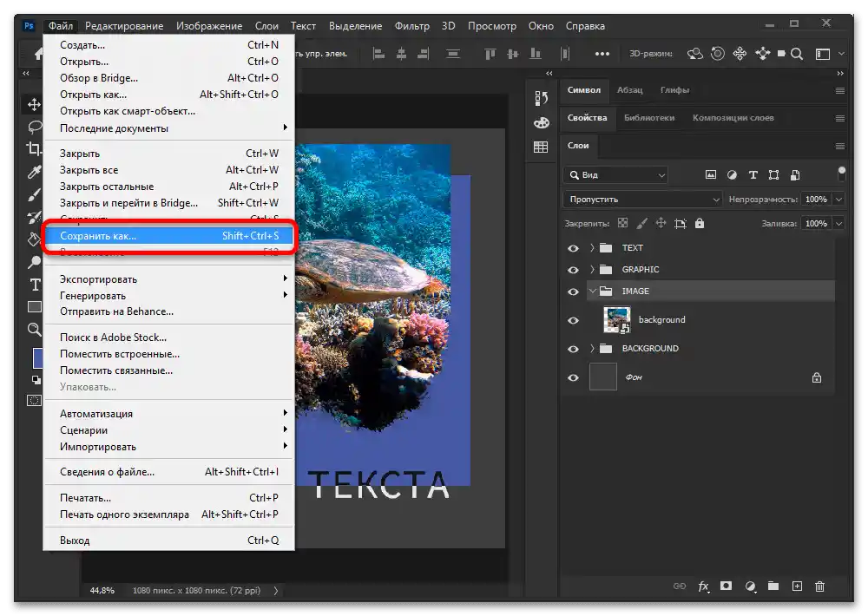Select the Brush tool
The width and height of the screenshot is (868, 616).
coord(35,195)
